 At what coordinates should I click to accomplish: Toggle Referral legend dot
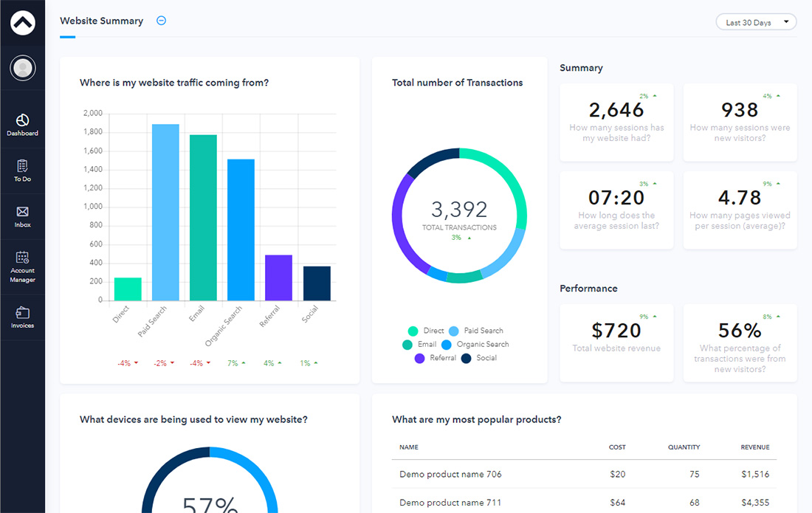[419, 358]
